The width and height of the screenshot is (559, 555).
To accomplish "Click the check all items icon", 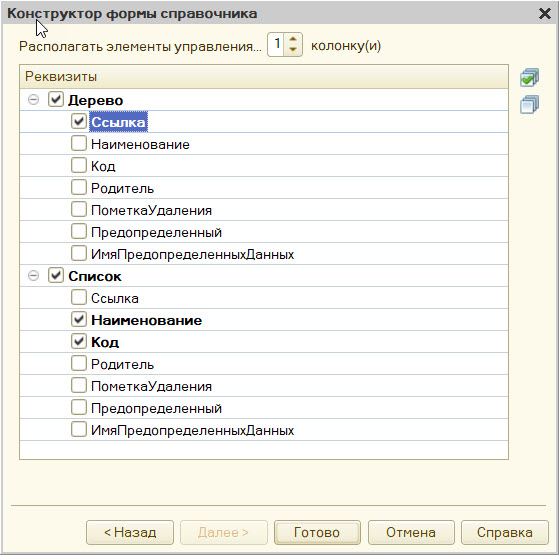I will tap(529, 77).
